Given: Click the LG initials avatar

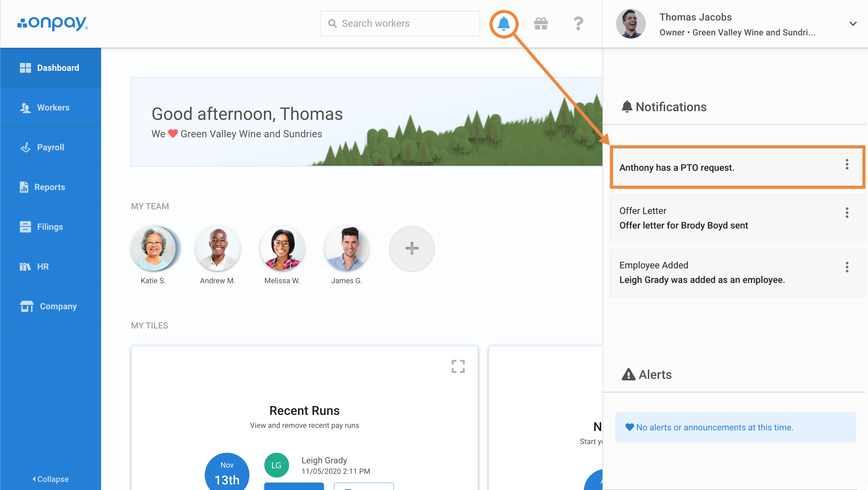Looking at the screenshot, I should pyautogui.click(x=277, y=465).
